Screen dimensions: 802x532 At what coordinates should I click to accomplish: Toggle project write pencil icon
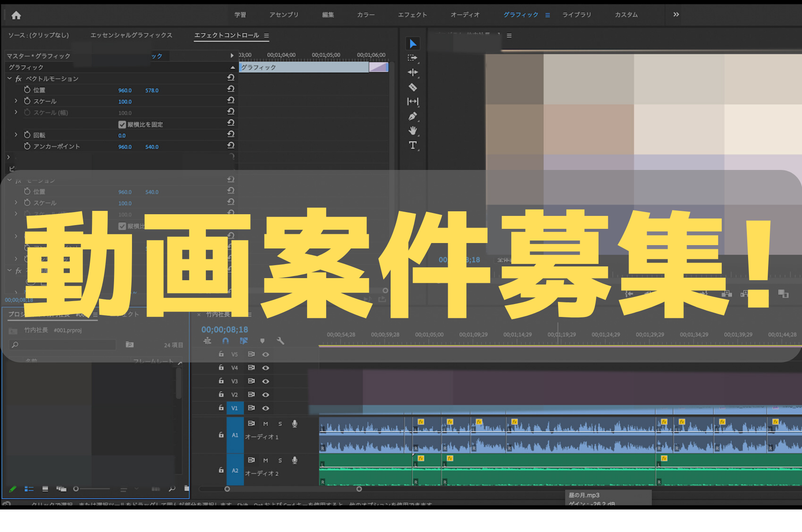pyautogui.click(x=13, y=489)
